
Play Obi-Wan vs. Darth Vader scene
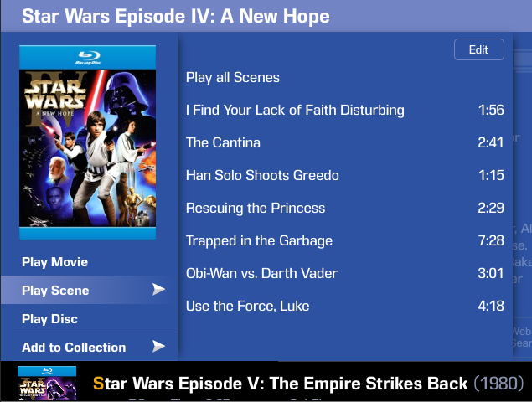tap(344, 273)
